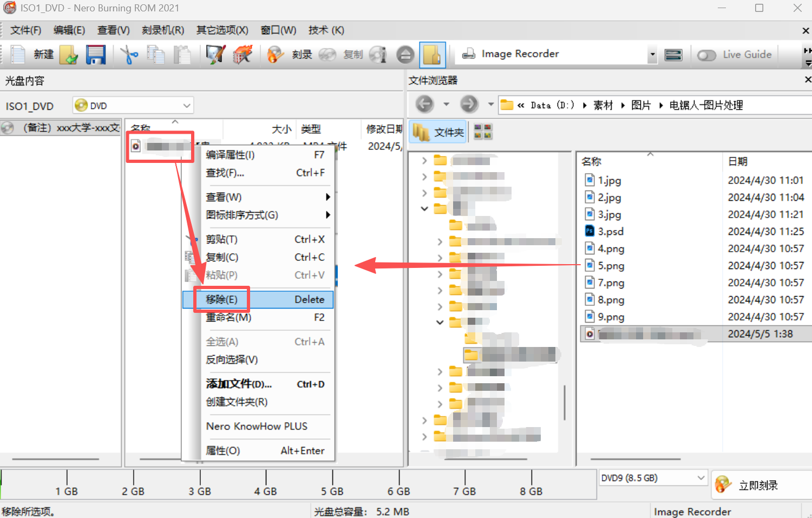
Task: Select the 5.png file in file list
Action: [x=611, y=266]
